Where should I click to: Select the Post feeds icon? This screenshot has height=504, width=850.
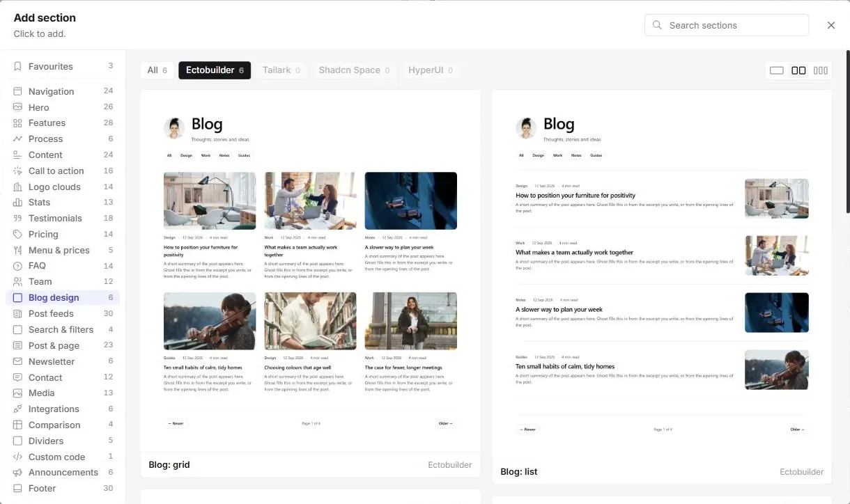pyautogui.click(x=17, y=313)
